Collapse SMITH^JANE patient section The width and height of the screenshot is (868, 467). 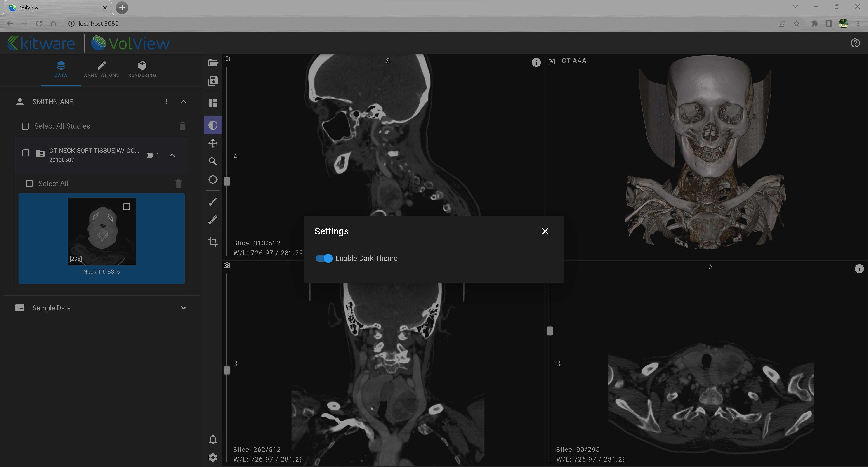coord(183,102)
